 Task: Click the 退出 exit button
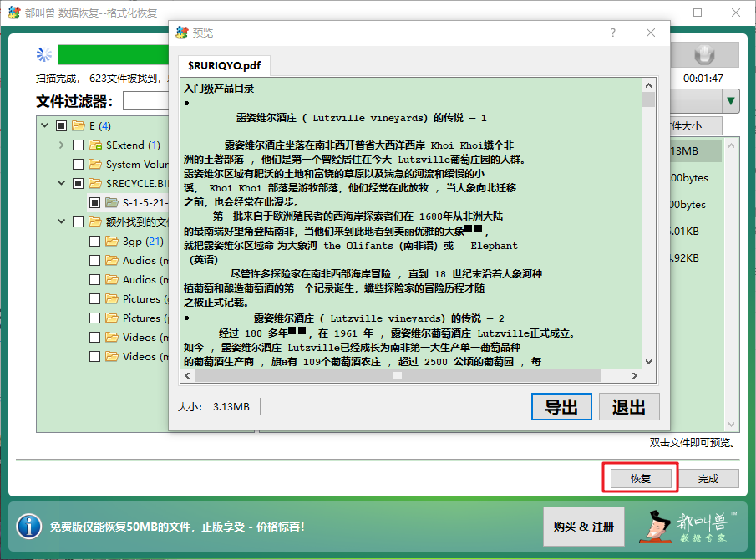(629, 406)
